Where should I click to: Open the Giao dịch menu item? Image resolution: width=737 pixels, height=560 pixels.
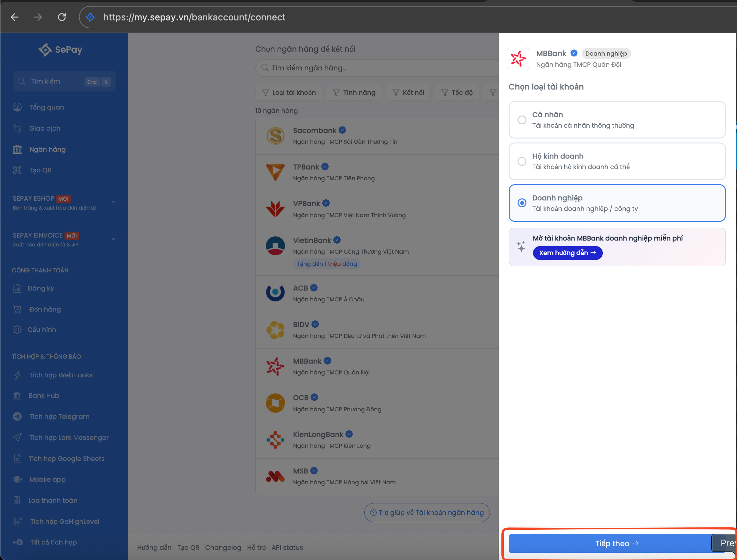pyautogui.click(x=45, y=128)
